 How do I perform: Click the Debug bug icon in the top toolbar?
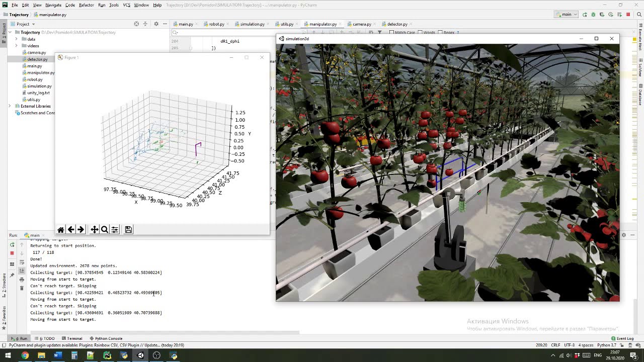(593, 15)
